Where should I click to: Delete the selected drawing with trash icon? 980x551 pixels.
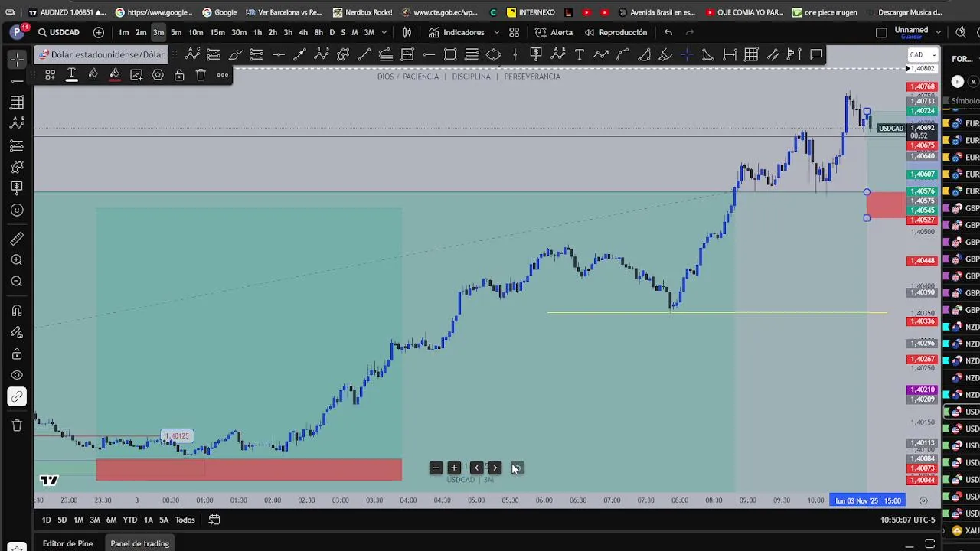pos(201,74)
